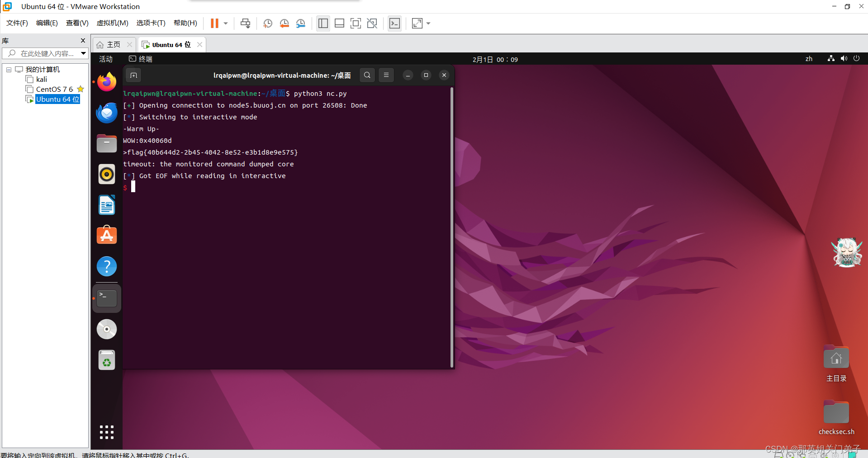Open the 编辑(E) menu
Screen dimensions: 868x458
click(47, 23)
